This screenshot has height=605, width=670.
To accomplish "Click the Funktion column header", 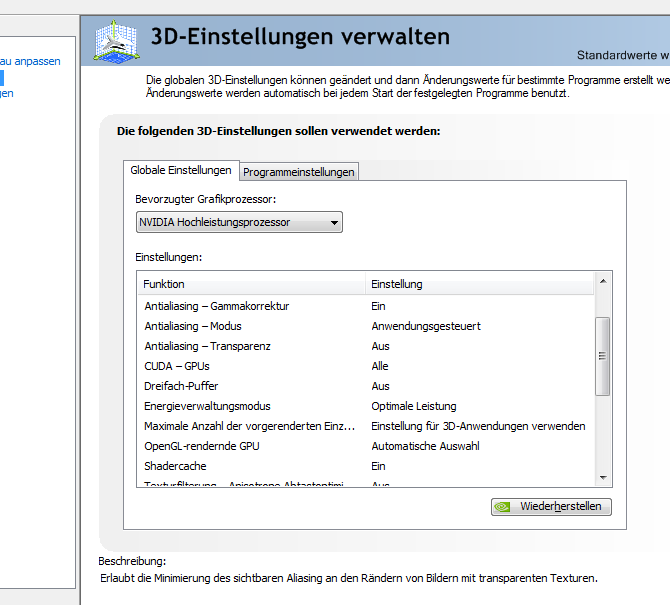I will pos(251,284).
